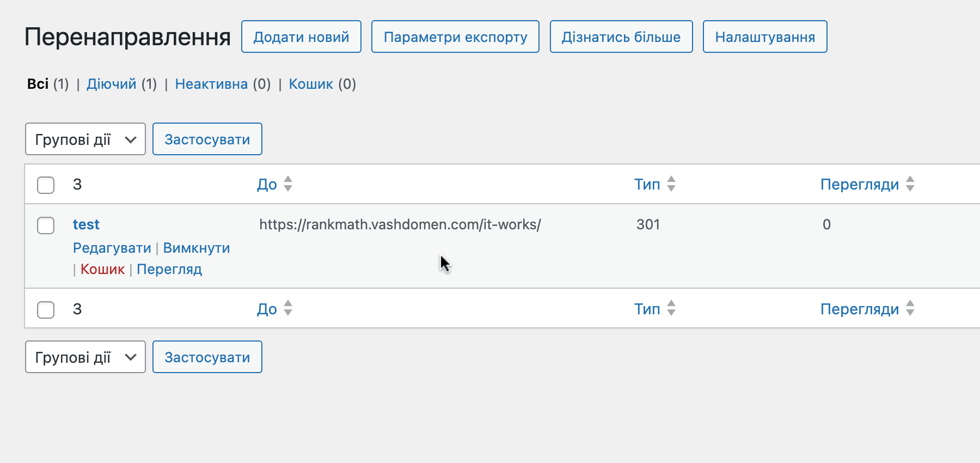980x463 pixels.
Task: Sort by До column in footer
Action: (267, 309)
